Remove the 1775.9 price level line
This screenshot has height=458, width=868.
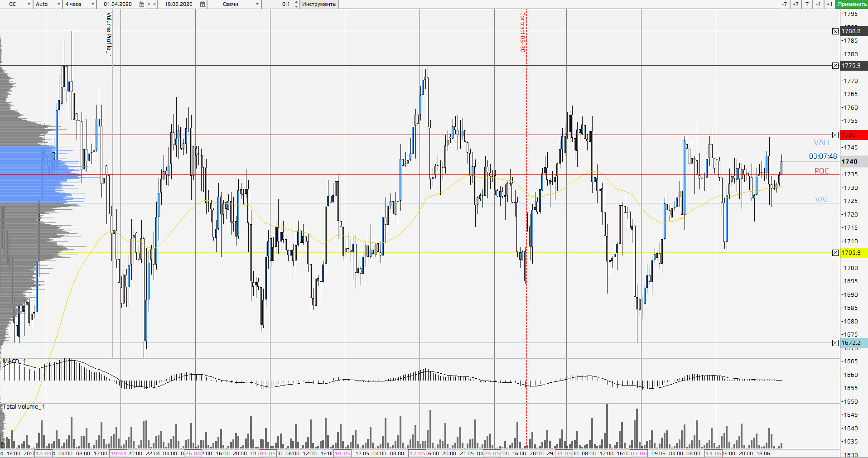pyautogui.click(x=835, y=66)
